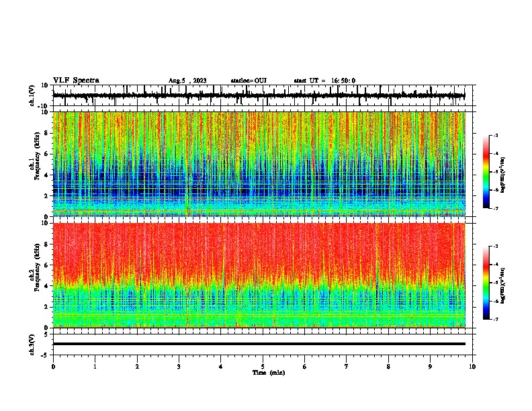Image resolution: width=532 pixels, height=411 pixels.
Task: Click inside the ch.2 spectrogram panel
Action: click(259, 275)
